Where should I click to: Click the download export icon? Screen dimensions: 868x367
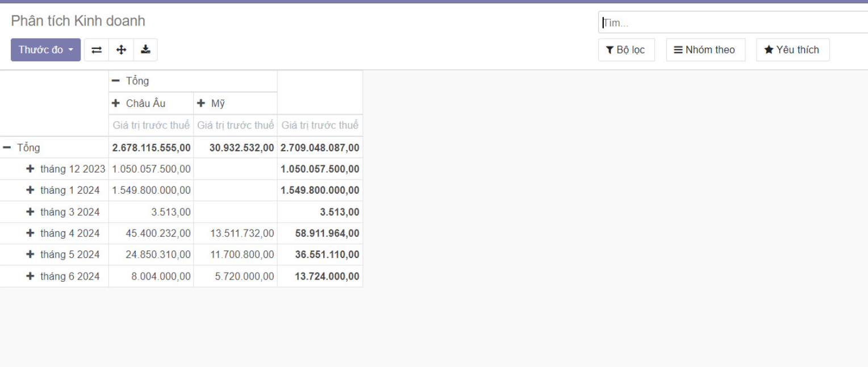(x=145, y=50)
